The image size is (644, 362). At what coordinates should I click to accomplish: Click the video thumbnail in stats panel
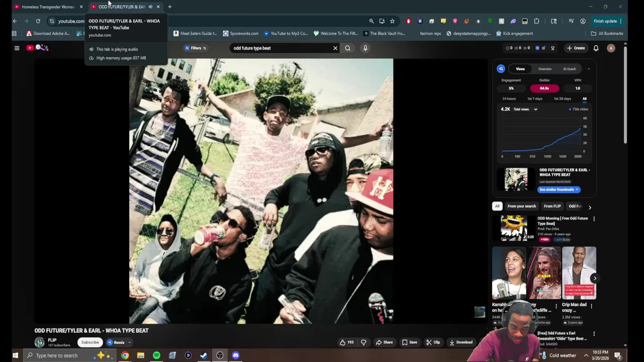[516, 179]
